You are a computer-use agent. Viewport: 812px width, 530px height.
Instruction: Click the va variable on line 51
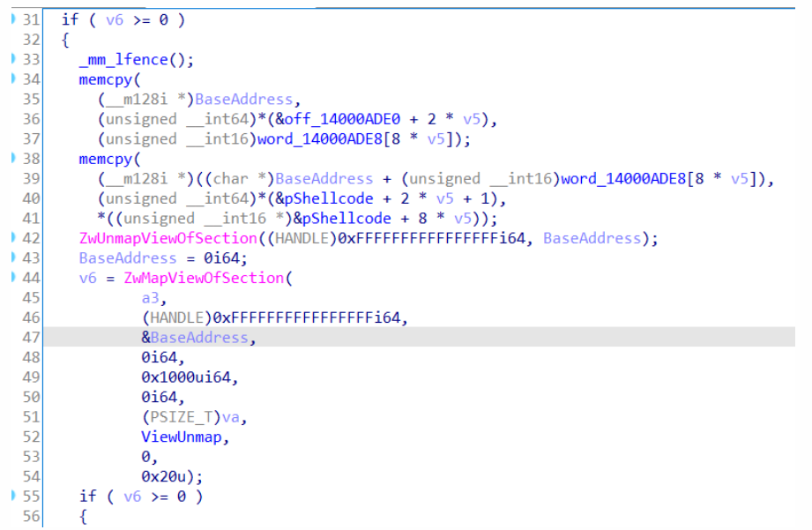coord(230,417)
